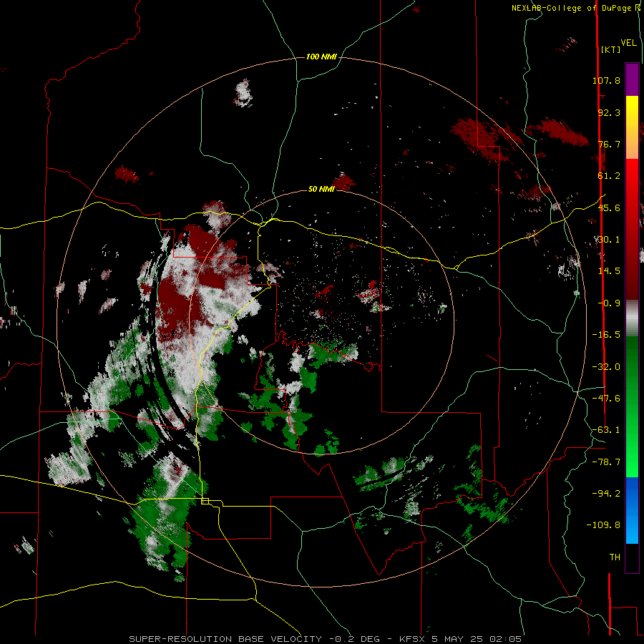Select the 76.7 velocity scale value
The width and height of the screenshot is (644, 644).
pyautogui.click(x=609, y=144)
